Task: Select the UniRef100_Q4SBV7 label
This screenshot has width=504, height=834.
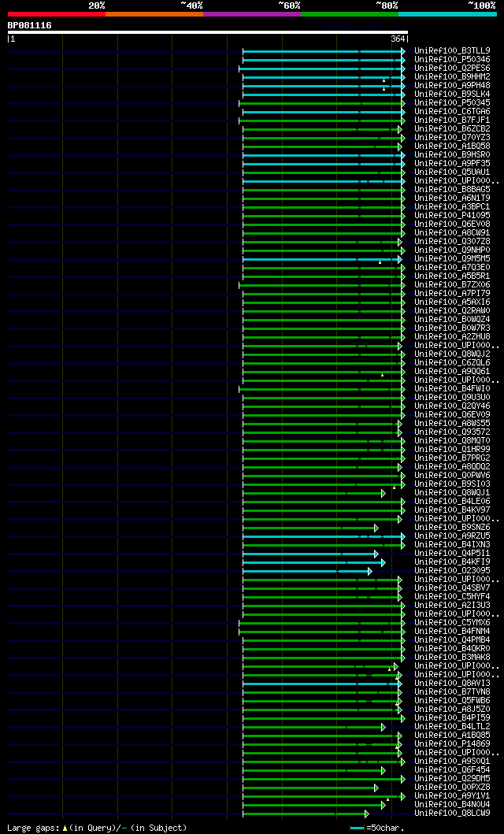Action: (x=453, y=588)
